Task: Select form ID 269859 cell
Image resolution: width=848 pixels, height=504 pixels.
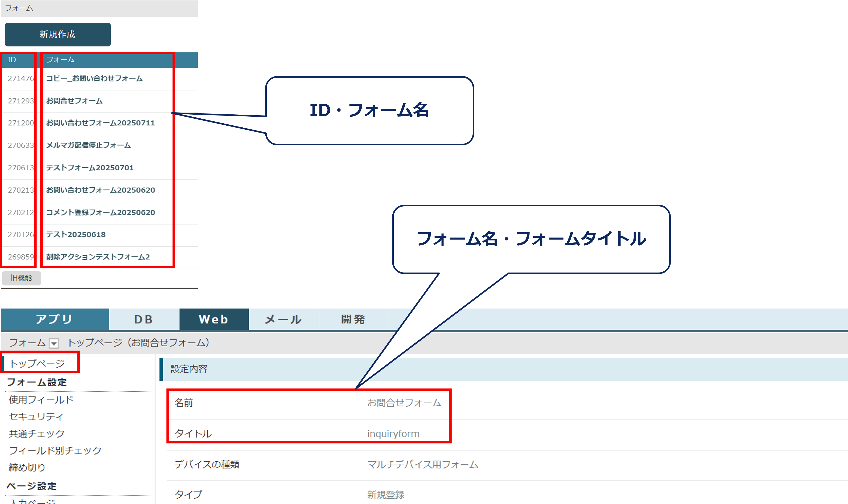Action: click(21, 257)
